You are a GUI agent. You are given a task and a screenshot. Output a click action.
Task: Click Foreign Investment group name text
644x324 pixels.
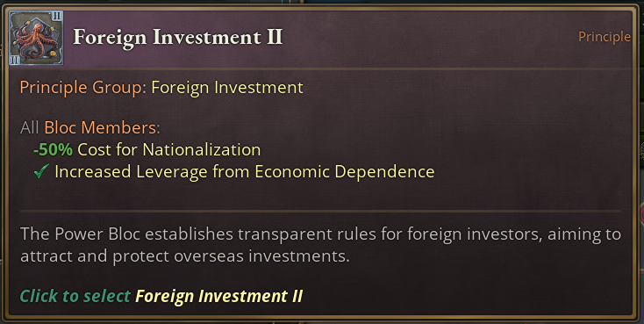pos(227,88)
